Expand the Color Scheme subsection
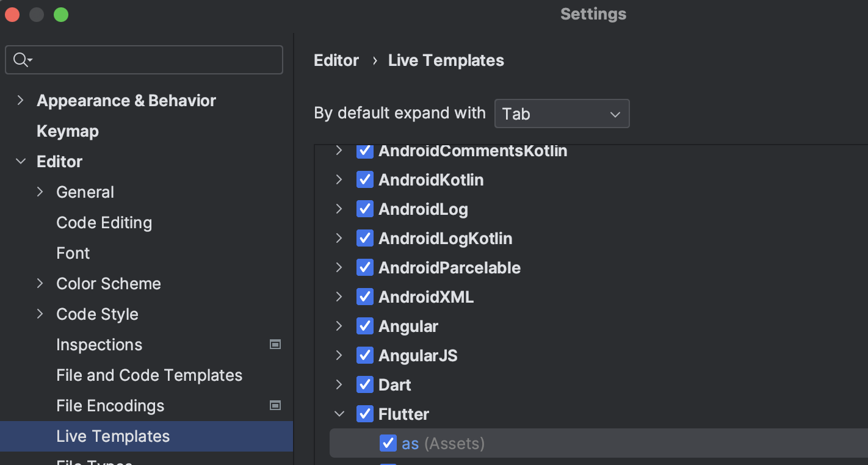The height and width of the screenshot is (465, 868). pos(40,284)
